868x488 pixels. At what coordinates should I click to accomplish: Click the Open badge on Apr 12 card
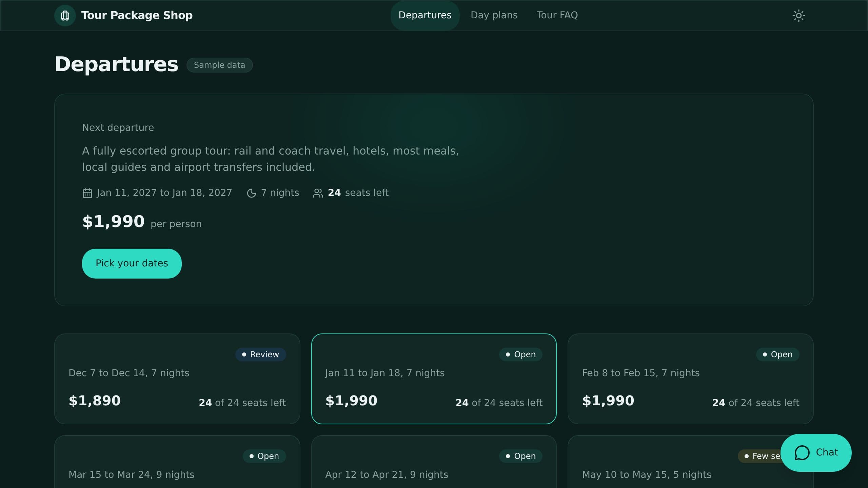pos(520,456)
